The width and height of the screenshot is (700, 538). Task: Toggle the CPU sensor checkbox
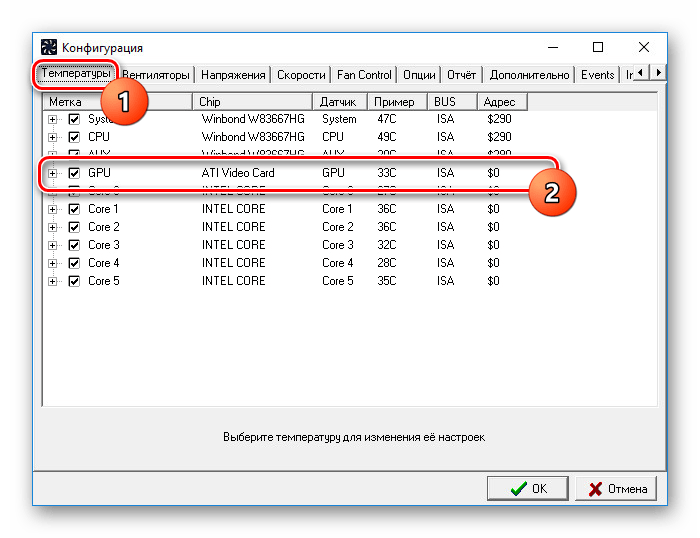coord(74,137)
